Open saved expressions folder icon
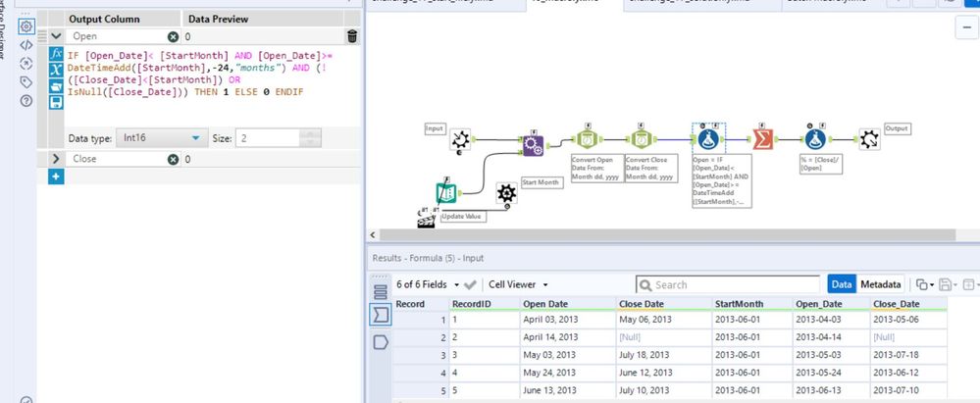 tap(56, 86)
